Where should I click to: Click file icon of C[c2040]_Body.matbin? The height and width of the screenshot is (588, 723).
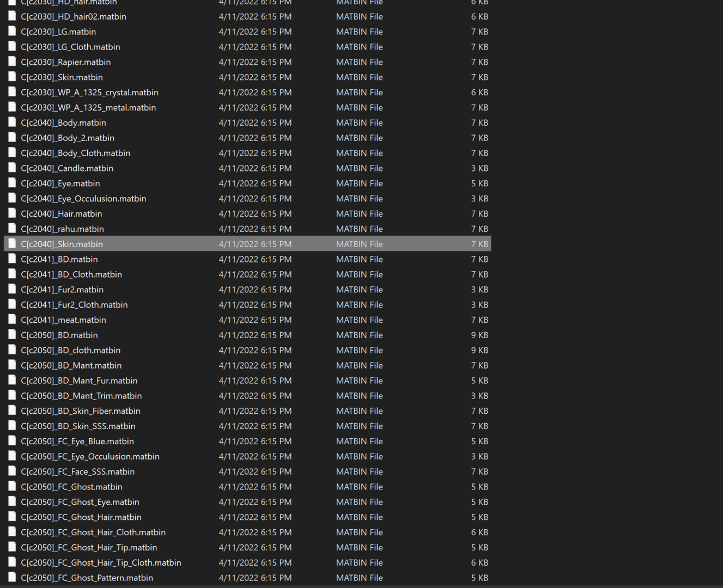click(x=12, y=122)
